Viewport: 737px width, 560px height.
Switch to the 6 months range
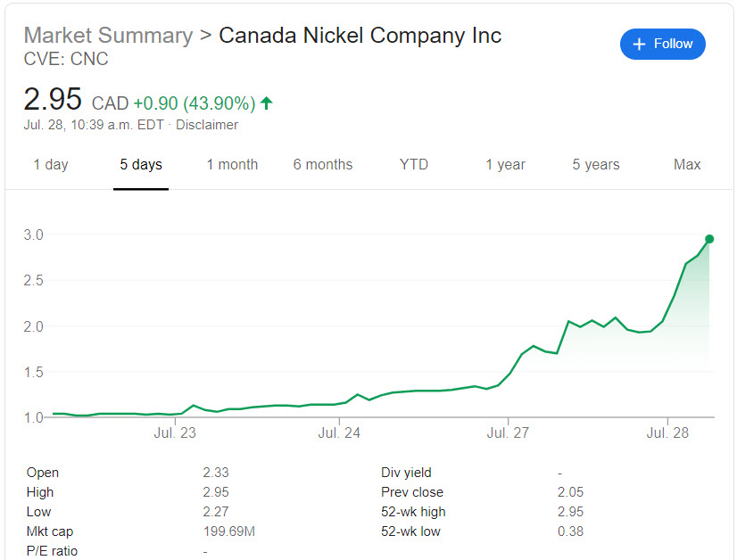323,164
